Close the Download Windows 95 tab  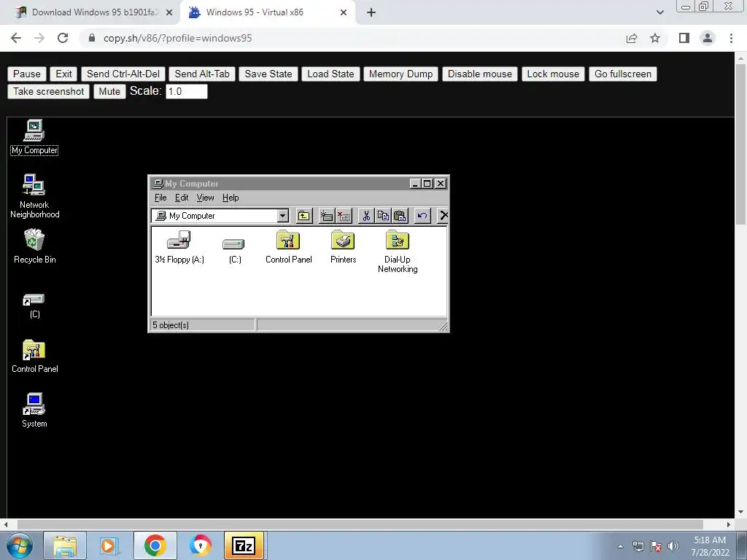coord(169,12)
